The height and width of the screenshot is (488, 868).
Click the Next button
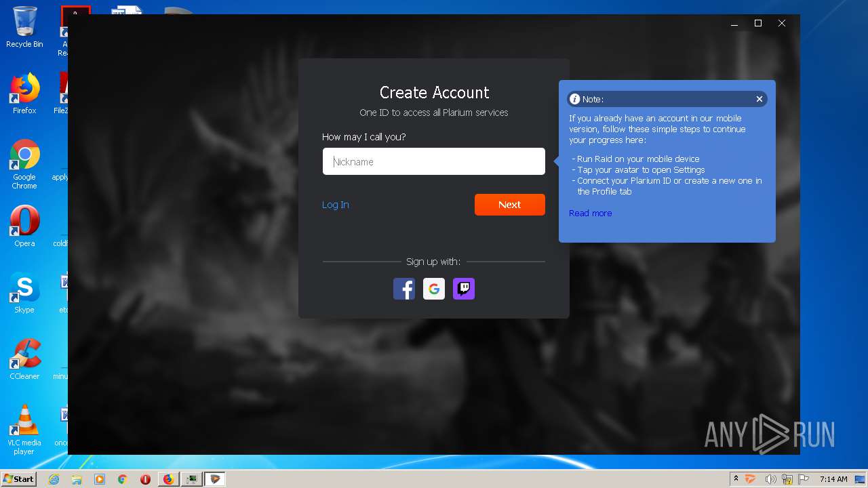[510, 205]
